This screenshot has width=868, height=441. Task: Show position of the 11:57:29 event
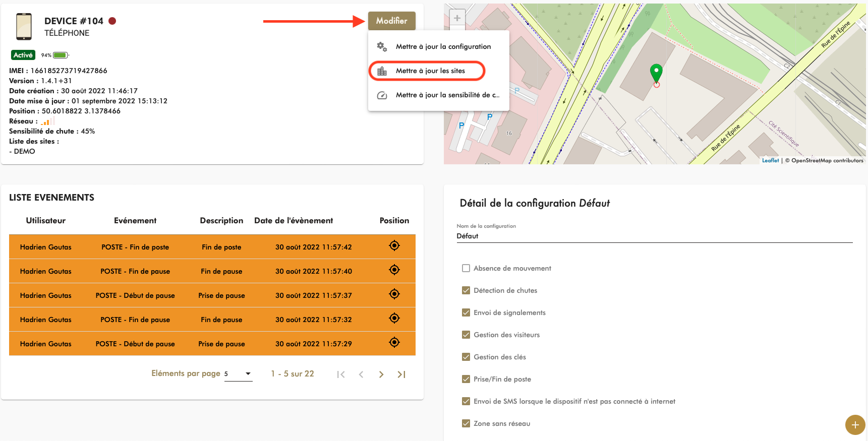tap(394, 342)
